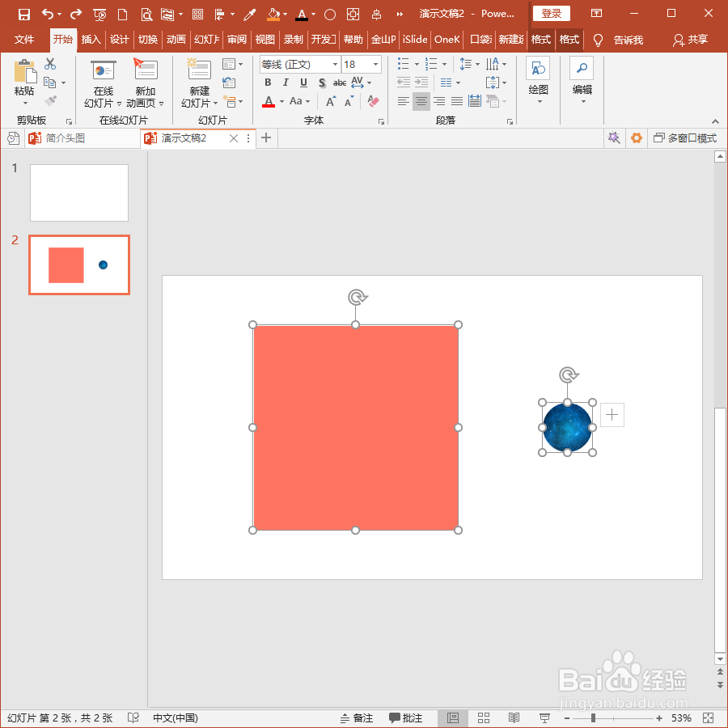Fit slide to current window
Image resolution: width=728 pixels, height=728 pixels.
coord(708,717)
